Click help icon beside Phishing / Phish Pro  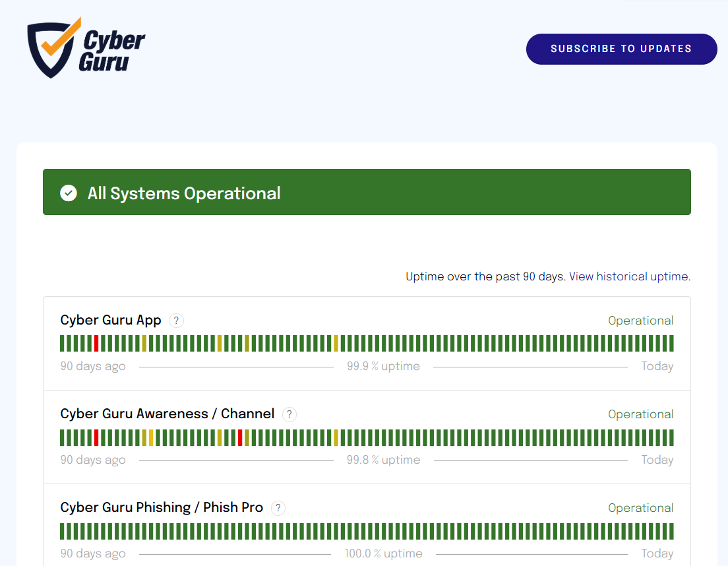click(278, 508)
